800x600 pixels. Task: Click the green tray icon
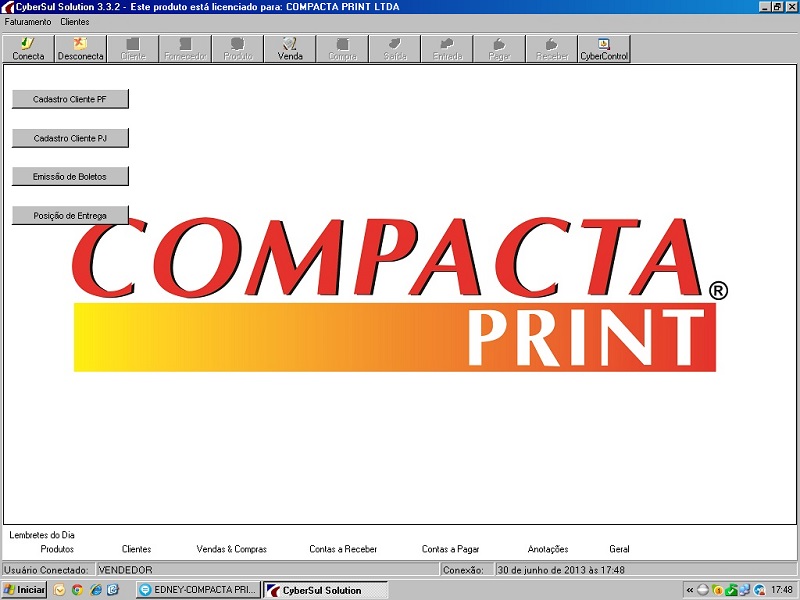(732, 590)
